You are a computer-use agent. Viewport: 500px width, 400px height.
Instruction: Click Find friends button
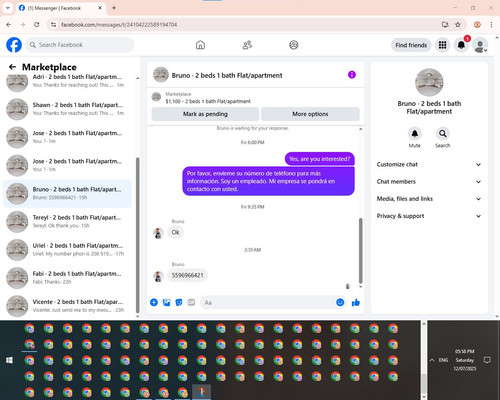click(x=411, y=45)
